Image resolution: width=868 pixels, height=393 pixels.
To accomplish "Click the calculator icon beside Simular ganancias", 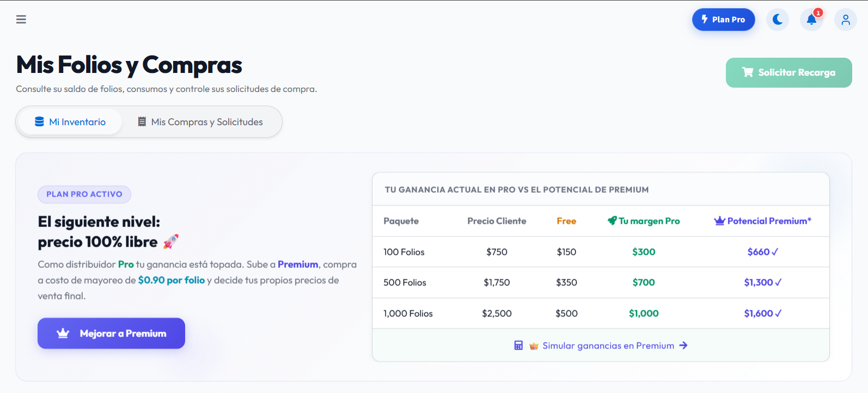I will click(518, 346).
